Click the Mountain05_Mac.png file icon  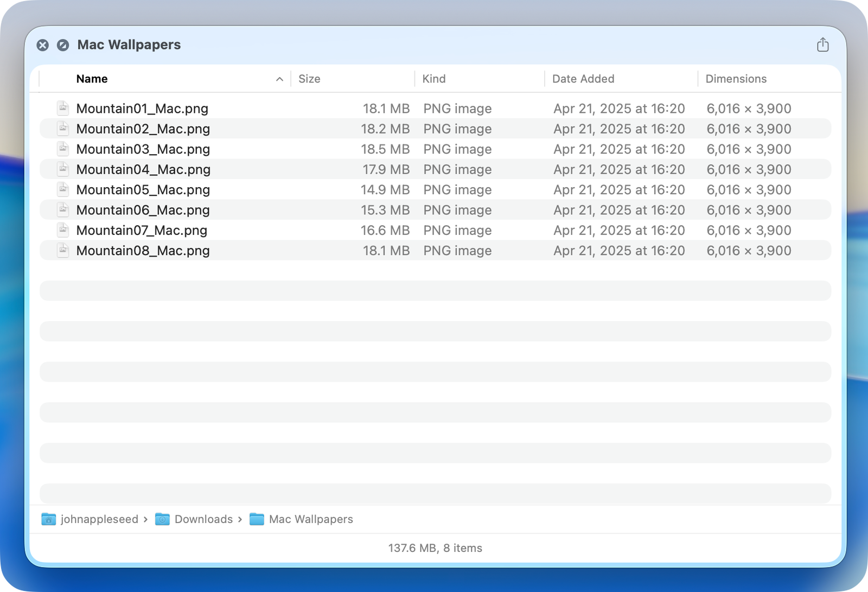tap(63, 189)
